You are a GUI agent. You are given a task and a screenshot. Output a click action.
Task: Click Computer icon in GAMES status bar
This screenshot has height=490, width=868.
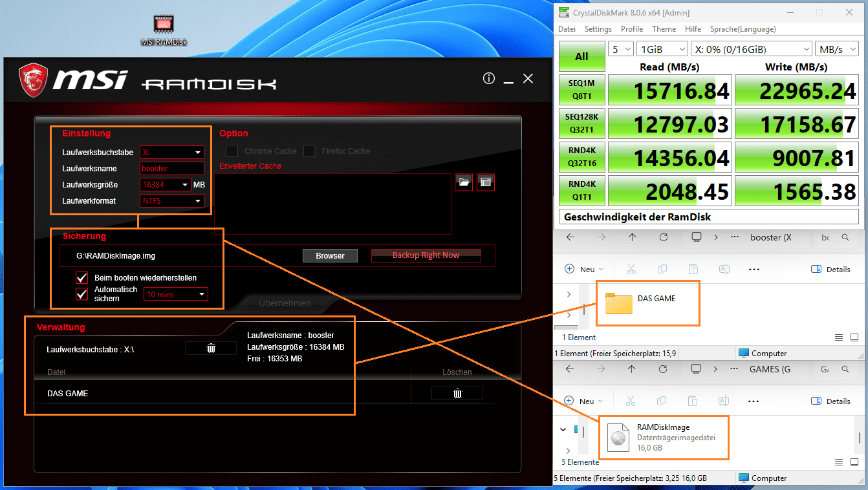(x=744, y=478)
